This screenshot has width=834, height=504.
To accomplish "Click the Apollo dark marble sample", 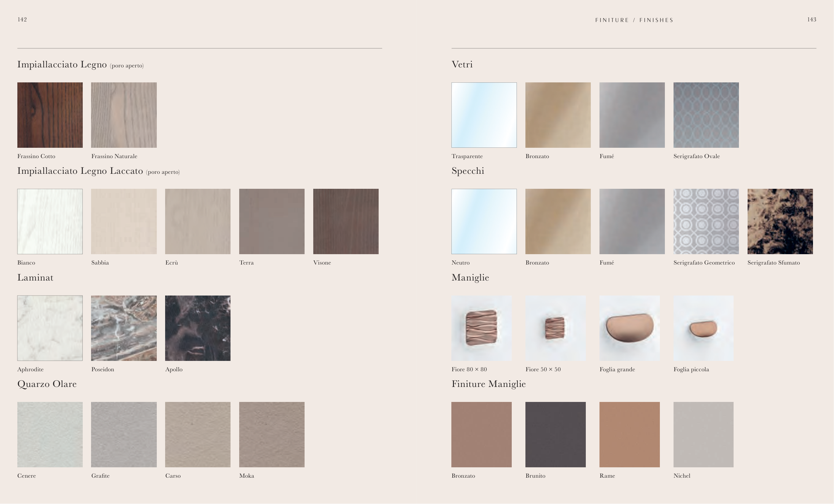I will [198, 328].
